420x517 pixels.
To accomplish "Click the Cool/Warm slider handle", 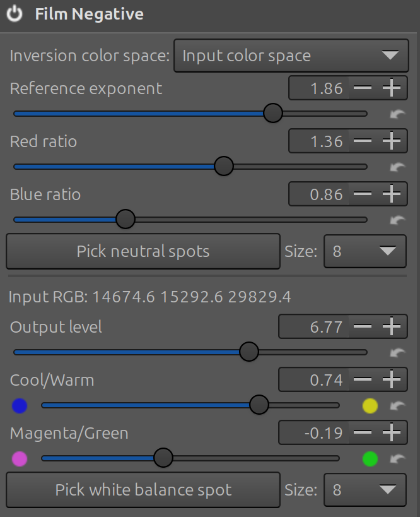I will pyautogui.click(x=259, y=405).
